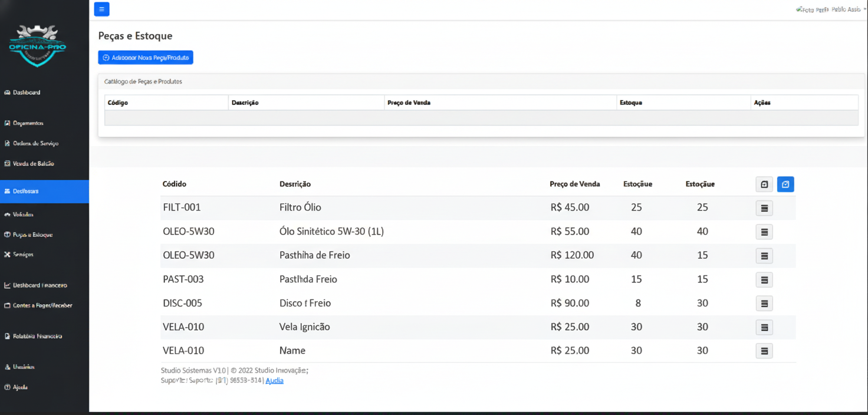
Task: Click the blue icon button in the table header
Action: 785,185
